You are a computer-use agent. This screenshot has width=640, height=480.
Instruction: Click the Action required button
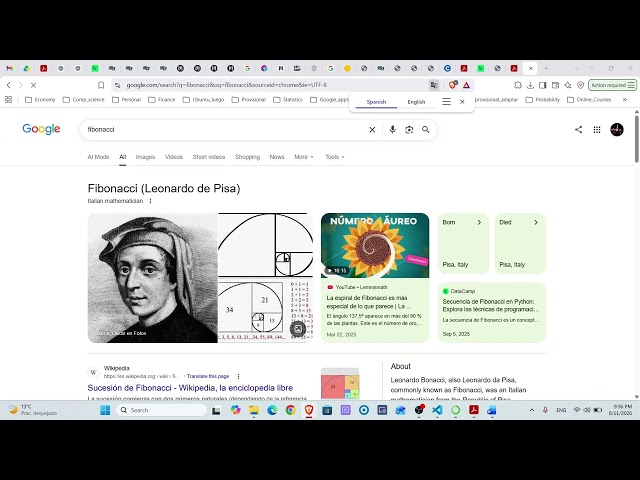tap(612, 85)
